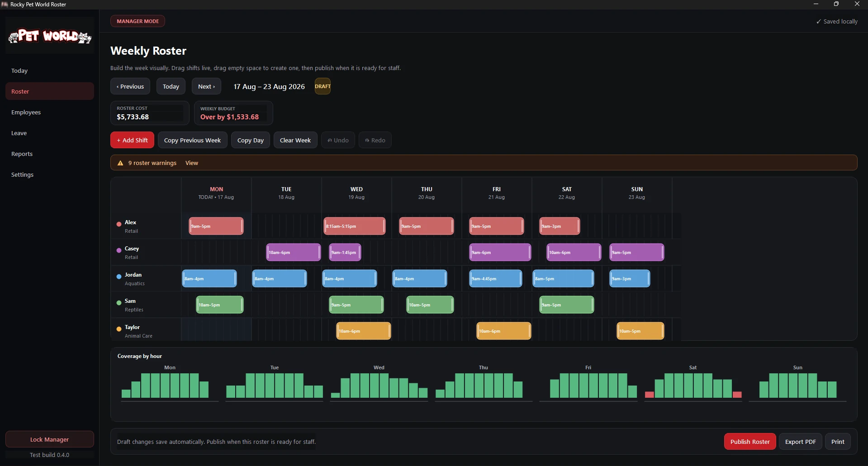Select the Roster sidebar item
This screenshot has width=868, height=466.
coord(50,91)
